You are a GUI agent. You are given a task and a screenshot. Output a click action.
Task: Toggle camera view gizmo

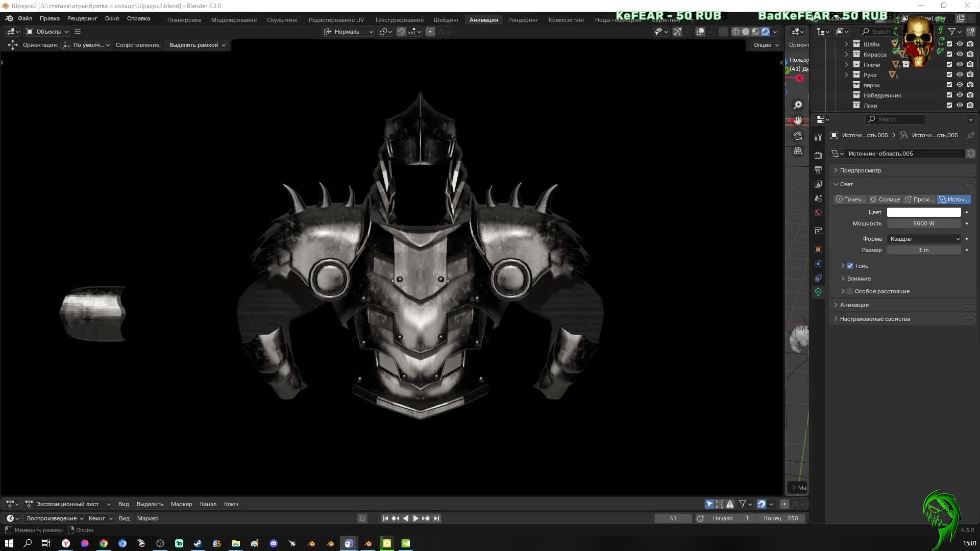[798, 136]
